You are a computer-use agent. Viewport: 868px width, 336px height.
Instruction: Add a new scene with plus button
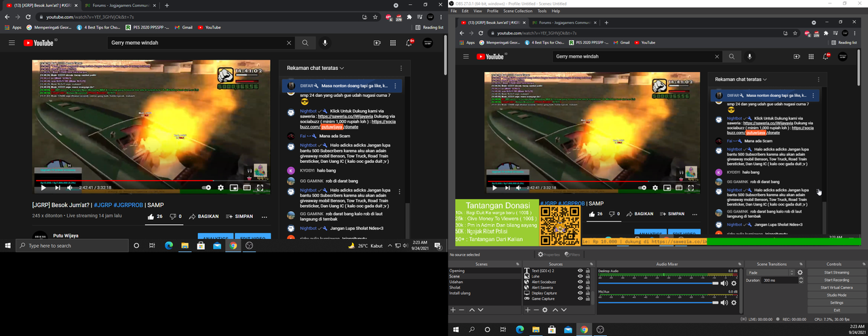pyautogui.click(x=452, y=310)
